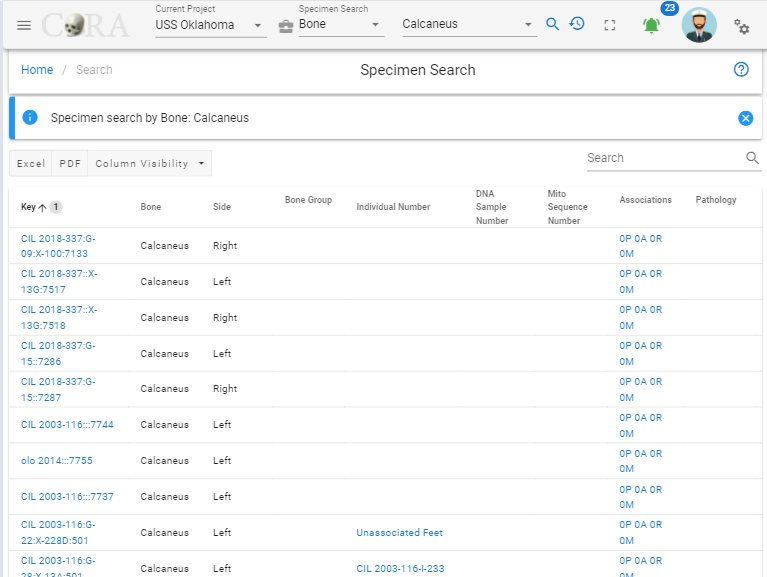Expand the Specimen Search Bone dropdown
This screenshot has height=577, width=767.
(341, 24)
